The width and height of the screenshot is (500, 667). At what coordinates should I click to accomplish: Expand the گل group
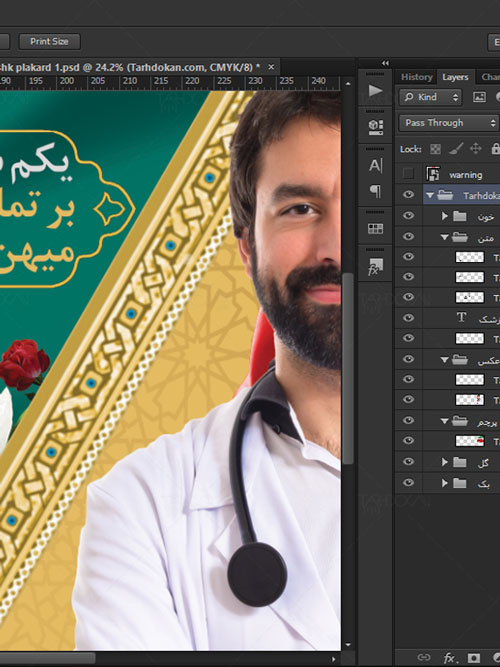[x=445, y=462]
